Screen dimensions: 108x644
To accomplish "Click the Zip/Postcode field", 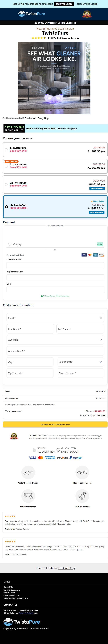I will [30, 373].
